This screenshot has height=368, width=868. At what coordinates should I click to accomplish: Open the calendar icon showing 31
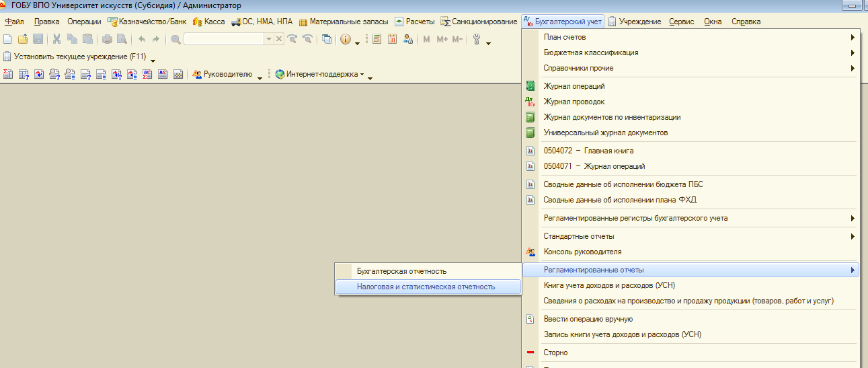pyautogui.click(x=392, y=39)
